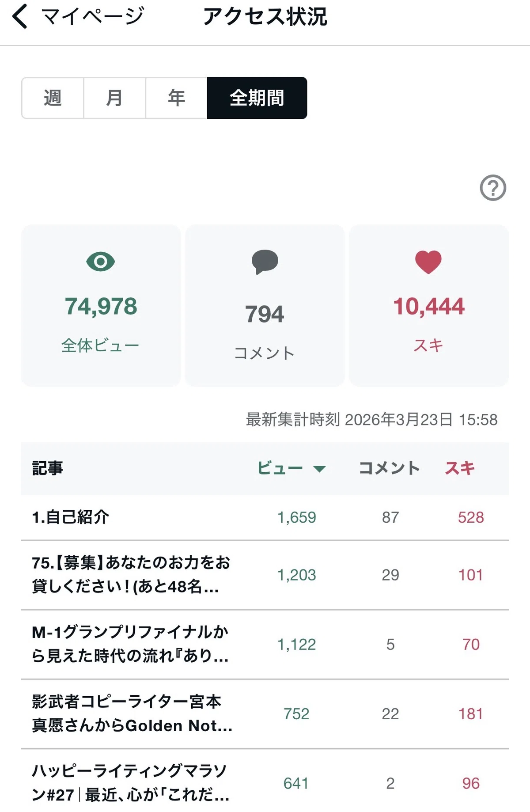Select the 週 period tab
This screenshot has width=530, height=812.
click(53, 98)
